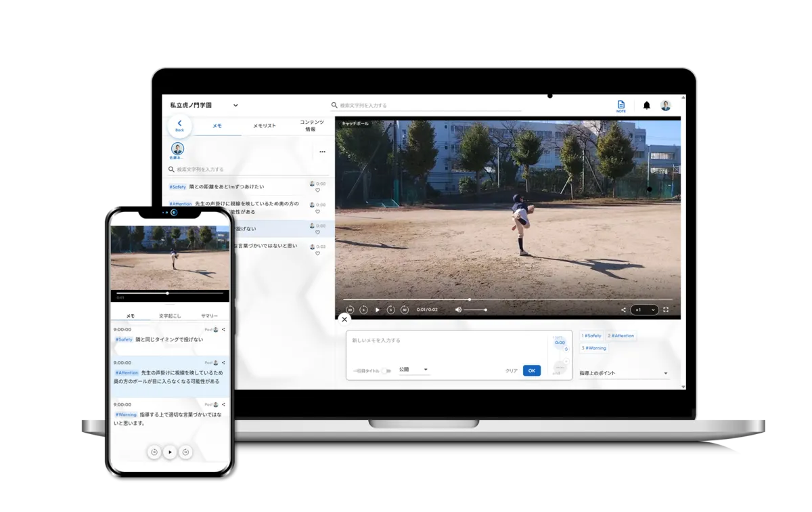This screenshot has width=812, height=512.
Task: Expand the 私立虎ノ門学園 school dropdown
Action: point(235,106)
